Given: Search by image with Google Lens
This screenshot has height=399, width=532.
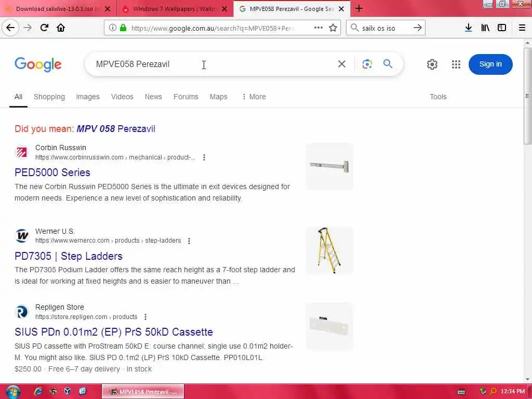Looking at the screenshot, I should tap(367, 64).
